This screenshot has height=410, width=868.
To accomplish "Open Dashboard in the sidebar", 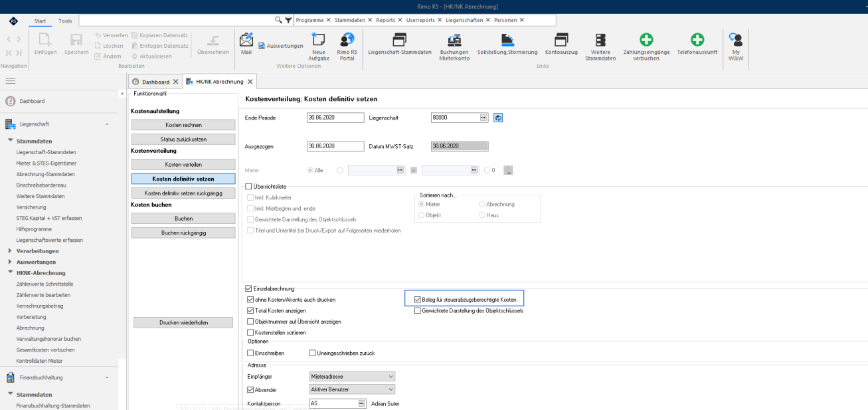I will click(x=32, y=101).
